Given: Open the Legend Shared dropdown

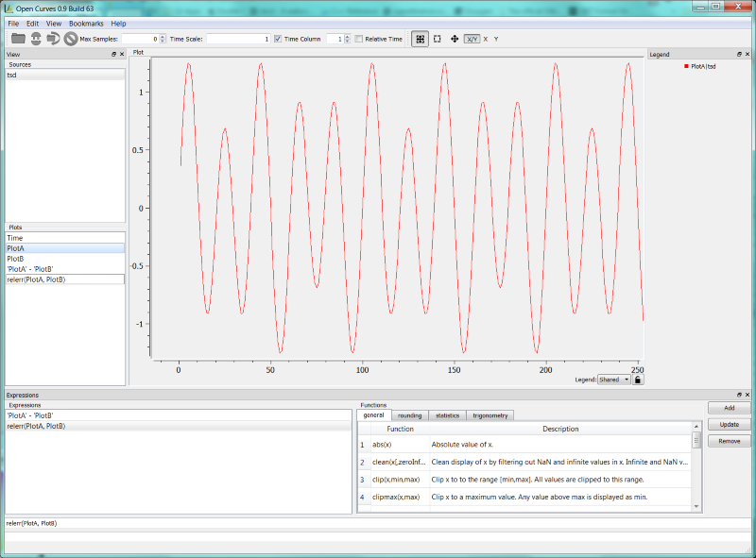Looking at the screenshot, I should [x=614, y=380].
